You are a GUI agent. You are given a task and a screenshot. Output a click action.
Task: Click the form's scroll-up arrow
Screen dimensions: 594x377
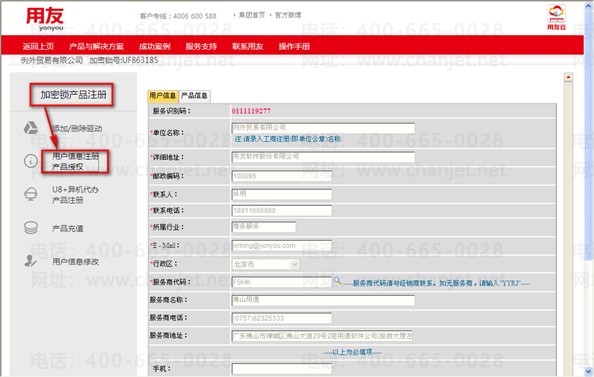pyautogui.click(x=568, y=77)
